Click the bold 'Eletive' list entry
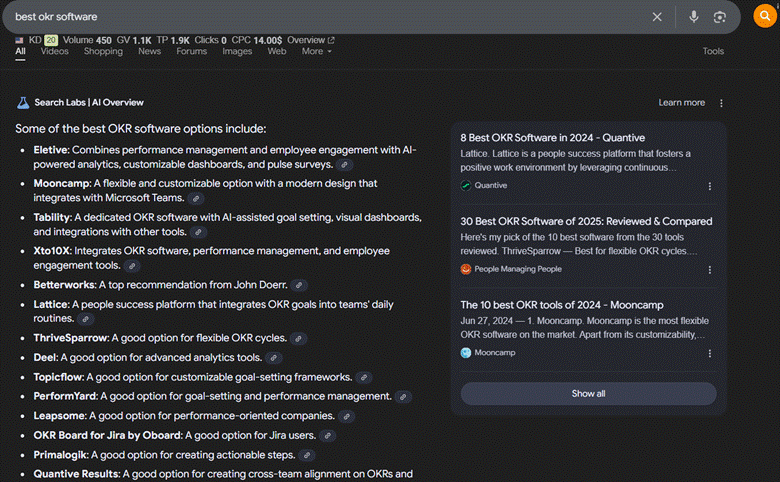Viewport: 780px width, 482px height. (50, 150)
